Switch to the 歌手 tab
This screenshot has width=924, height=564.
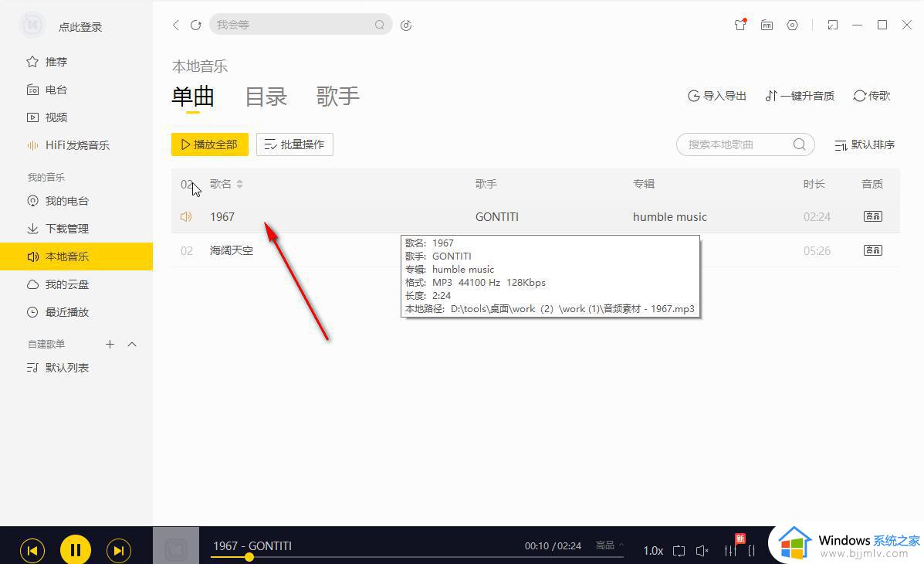[337, 96]
